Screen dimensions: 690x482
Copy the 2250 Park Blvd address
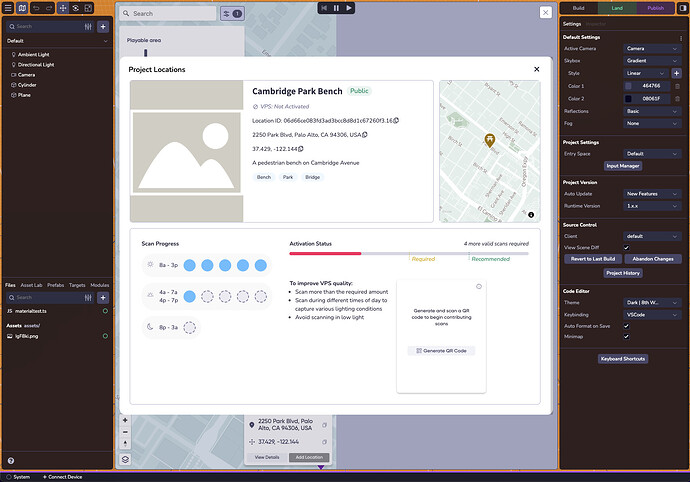(364, 135)
